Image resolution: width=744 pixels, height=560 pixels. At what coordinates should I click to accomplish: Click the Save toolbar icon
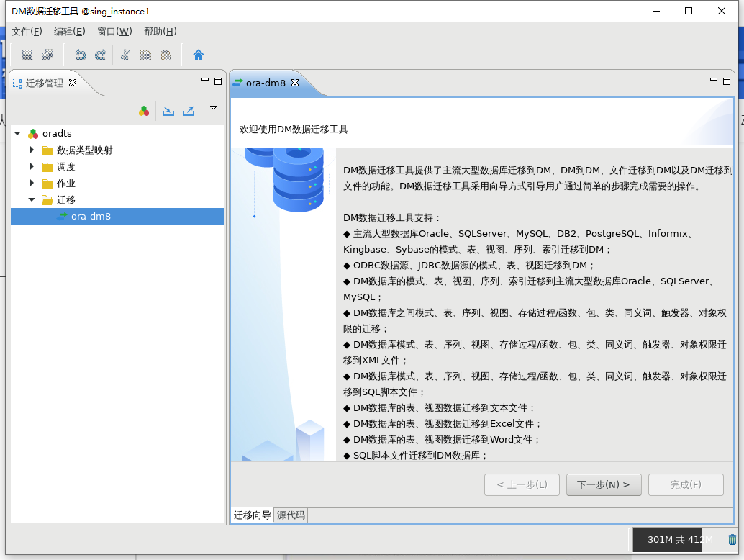point(27,55)
